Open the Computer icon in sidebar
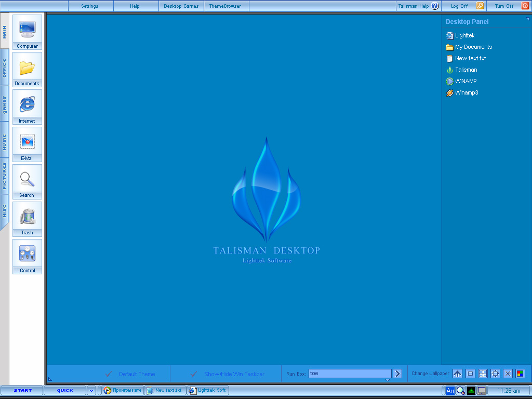Viewport: 532px width, 399px height. coord(27,32)
